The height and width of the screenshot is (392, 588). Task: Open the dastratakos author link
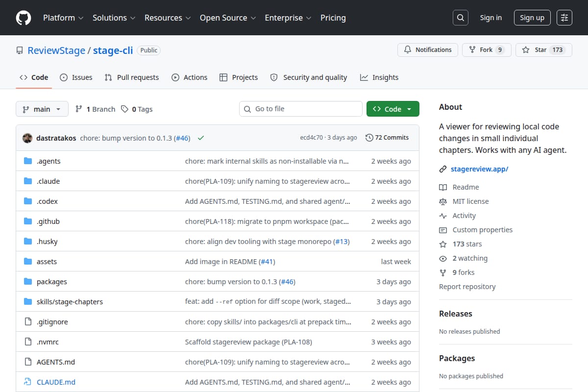click(x=56, y=138)
